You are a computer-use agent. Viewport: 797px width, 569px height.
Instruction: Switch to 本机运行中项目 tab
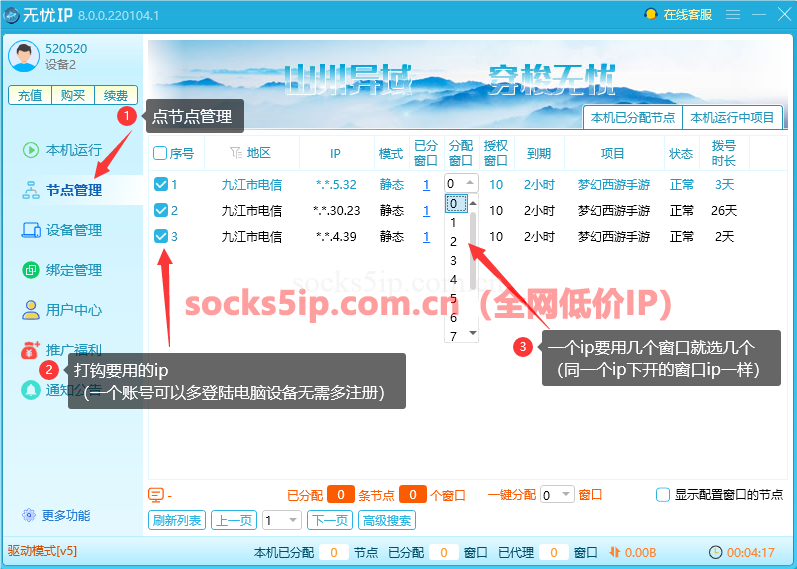point(732,118)
